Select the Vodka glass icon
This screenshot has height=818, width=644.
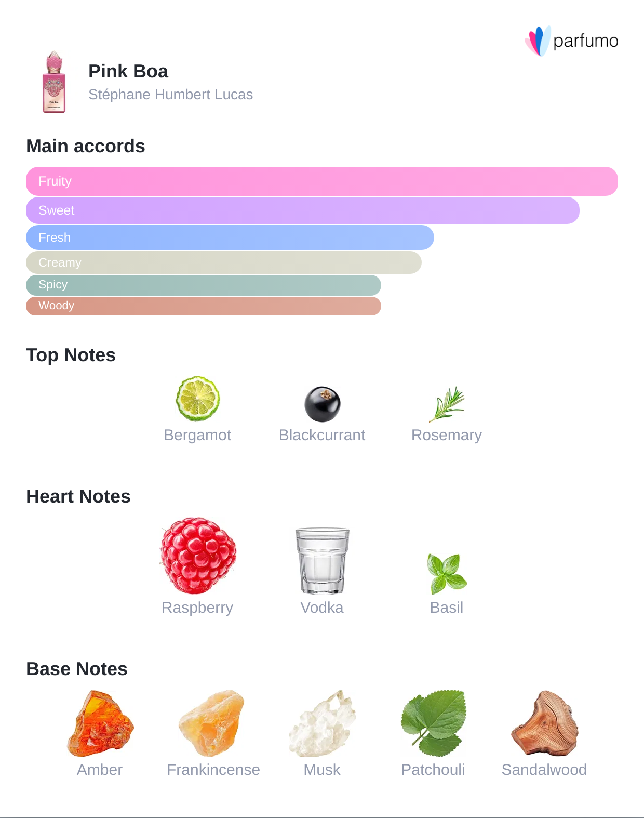(x=322, y=560)
